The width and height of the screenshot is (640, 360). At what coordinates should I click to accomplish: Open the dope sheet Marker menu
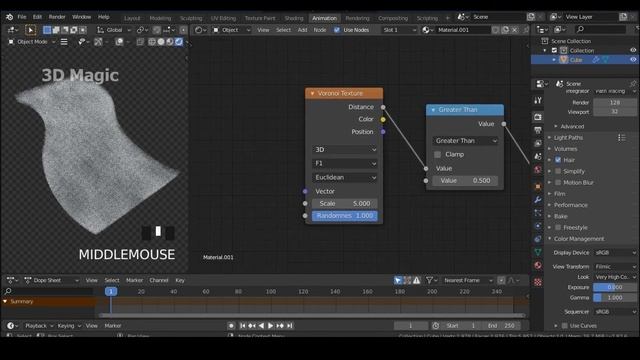(134, 280)
